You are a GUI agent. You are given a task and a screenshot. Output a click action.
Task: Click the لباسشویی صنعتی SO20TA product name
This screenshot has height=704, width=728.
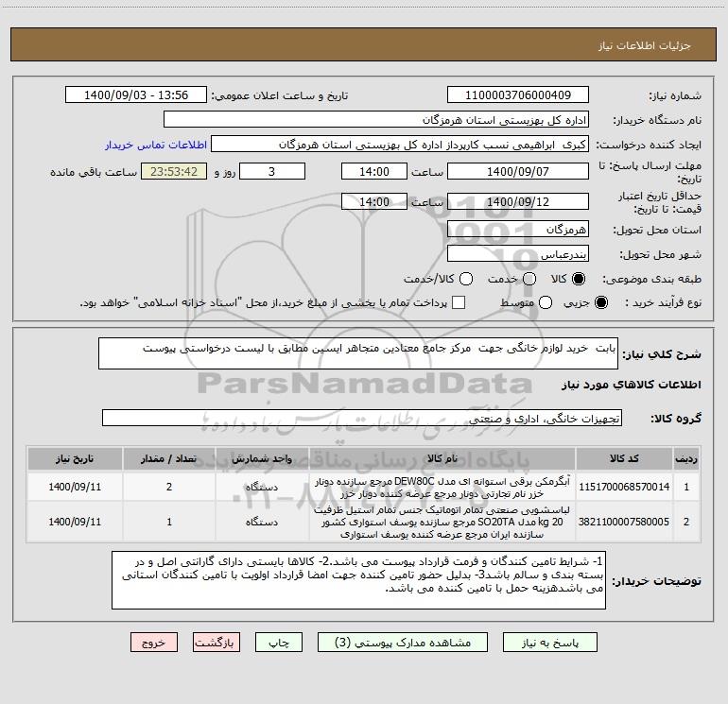(442, 522)
